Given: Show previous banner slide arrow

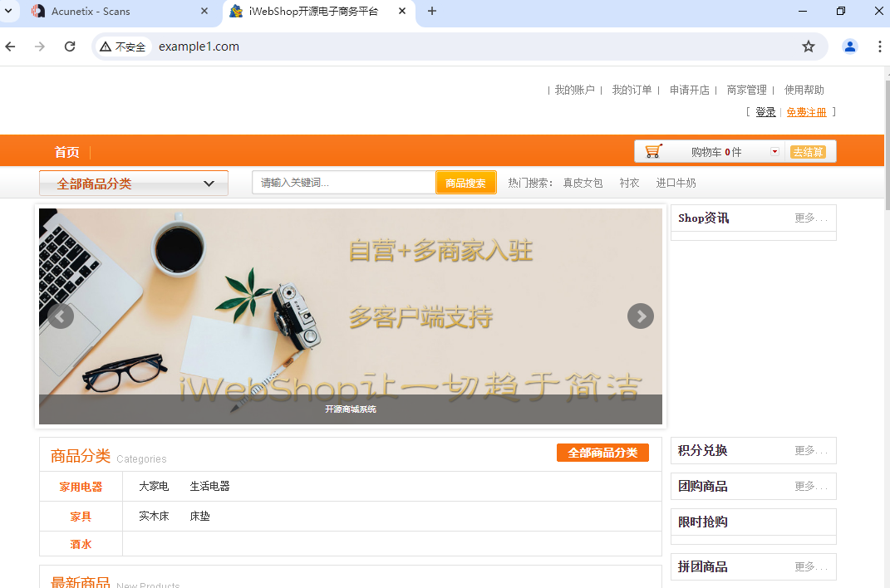Looking at the screenshot, I should point(60,316).
